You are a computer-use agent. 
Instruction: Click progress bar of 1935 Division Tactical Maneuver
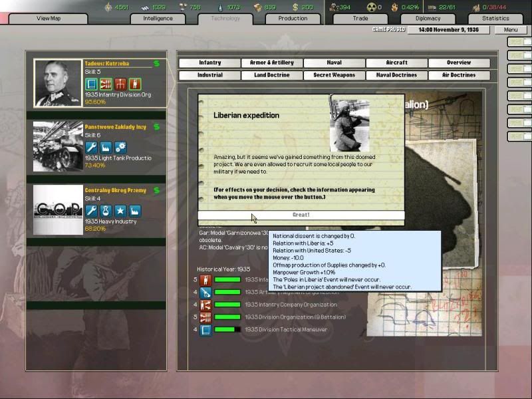point(227,330)
